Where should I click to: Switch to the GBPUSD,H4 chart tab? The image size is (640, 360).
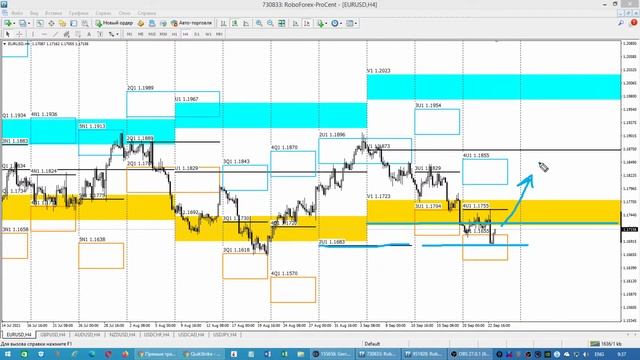pos(53,335)
